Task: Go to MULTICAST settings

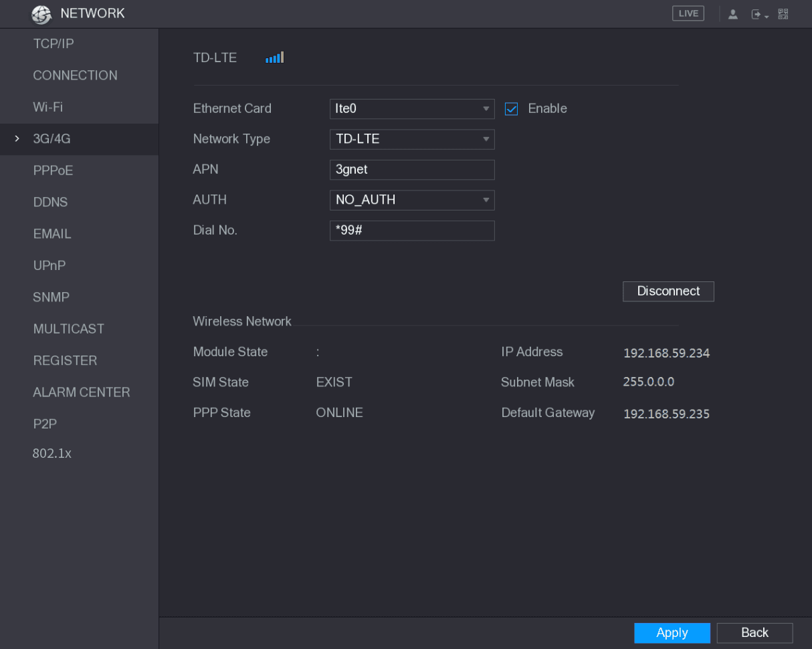Action: click(79, 329)
